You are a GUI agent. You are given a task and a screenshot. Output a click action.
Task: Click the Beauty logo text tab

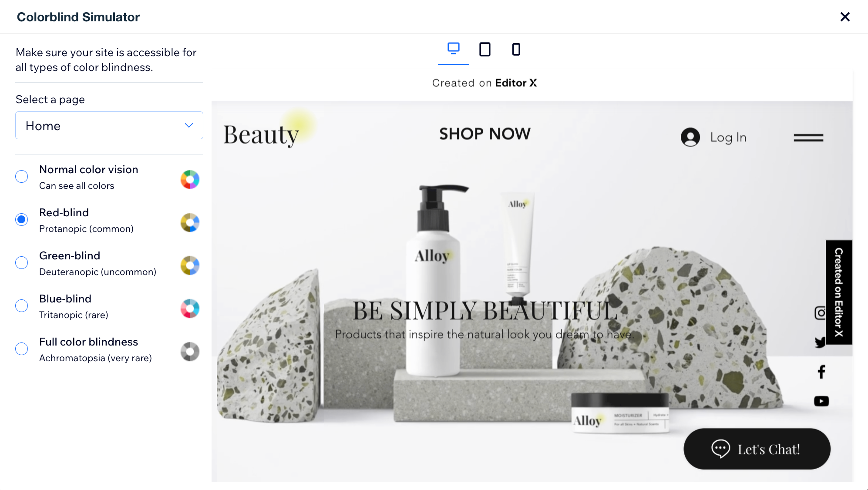coord(261,134)
